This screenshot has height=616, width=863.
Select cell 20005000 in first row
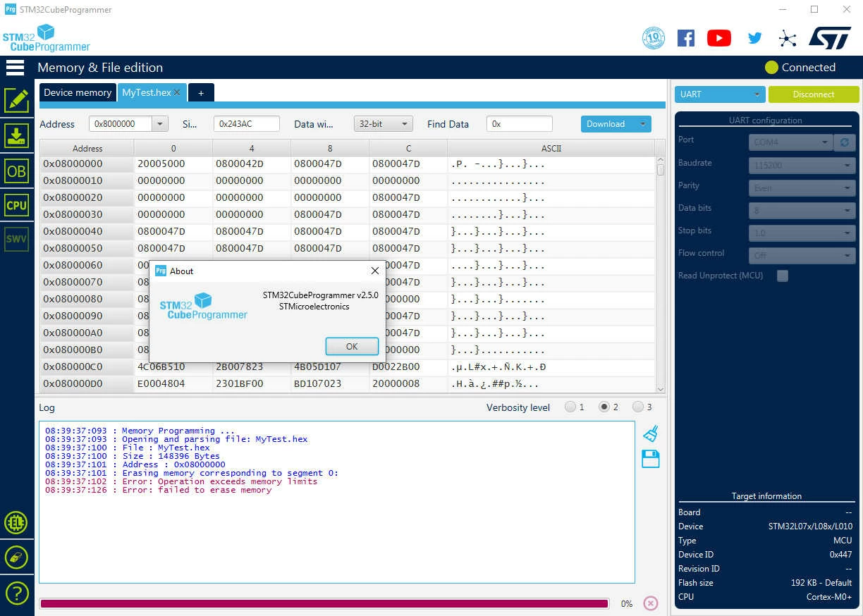tap(173, 164)
